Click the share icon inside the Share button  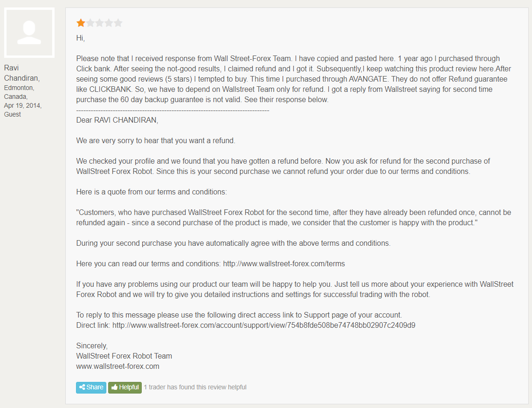pos(82,387)
